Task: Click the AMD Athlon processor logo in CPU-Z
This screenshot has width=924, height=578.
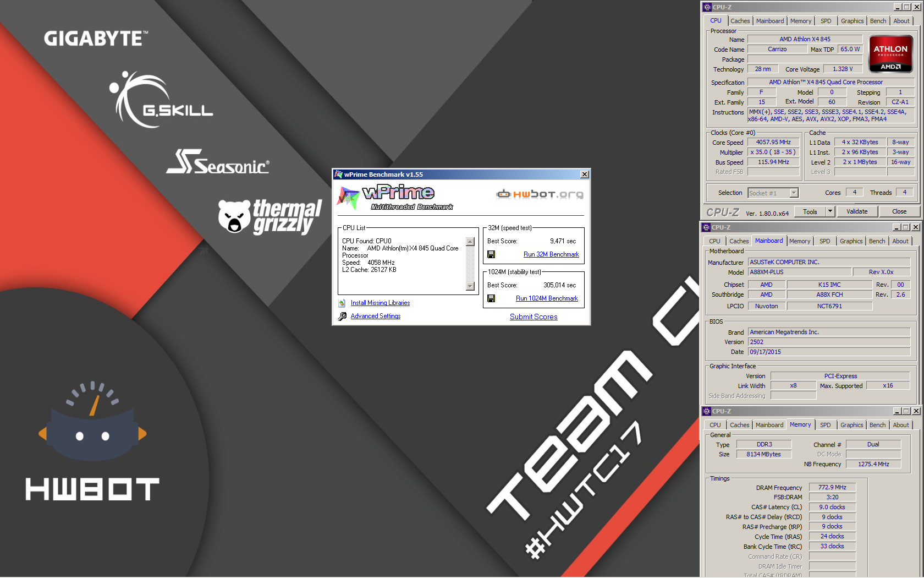Action: 891,54
